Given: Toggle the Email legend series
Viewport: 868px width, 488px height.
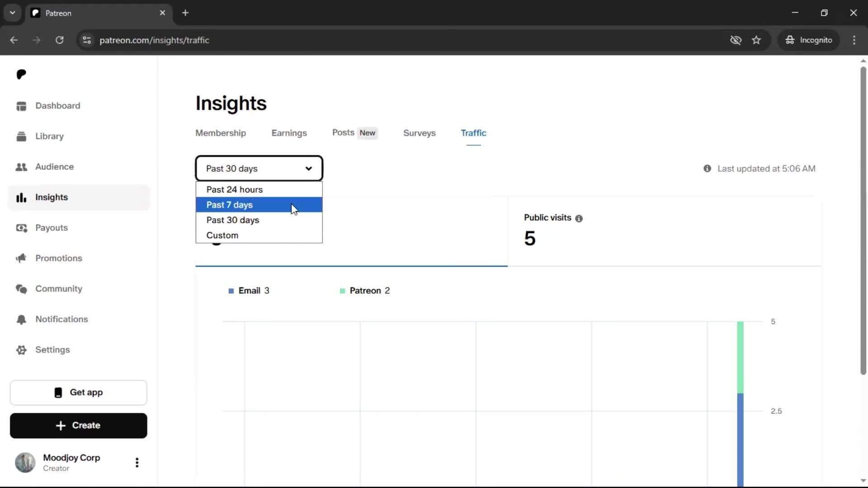Looking at the screenshot, I should tap(249, 291).
